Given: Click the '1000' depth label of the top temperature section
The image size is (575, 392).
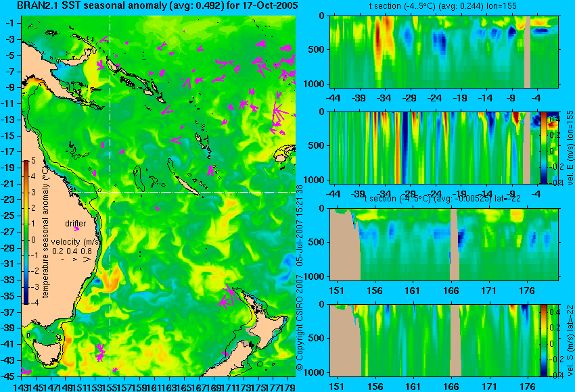Looking at the screenshot, I should pyautogui.click(x=314, y=84).
